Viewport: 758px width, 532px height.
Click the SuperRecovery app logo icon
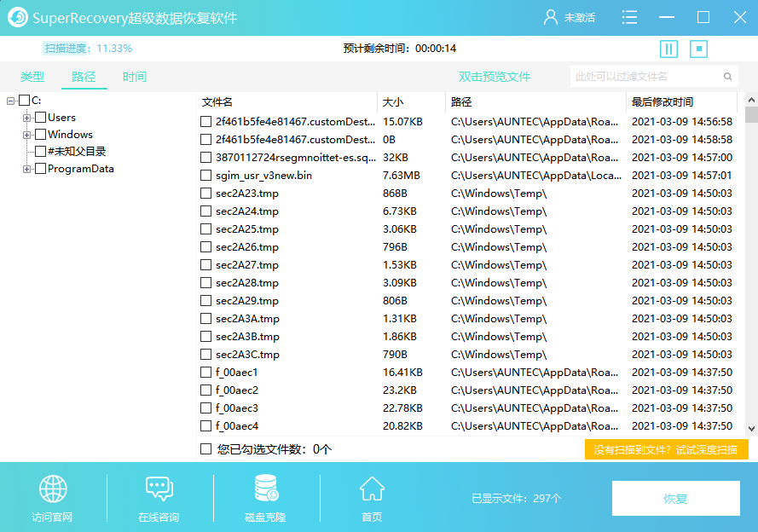[18, 17]
